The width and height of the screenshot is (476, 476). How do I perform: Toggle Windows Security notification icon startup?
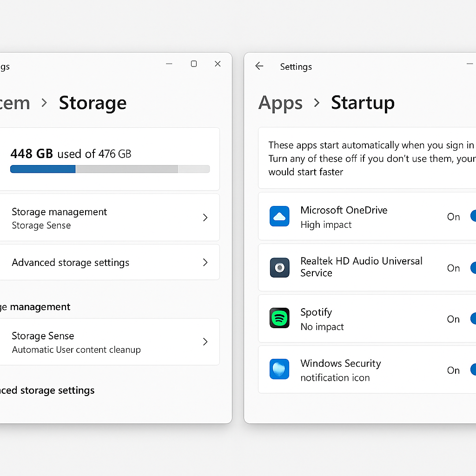point(473,370)
